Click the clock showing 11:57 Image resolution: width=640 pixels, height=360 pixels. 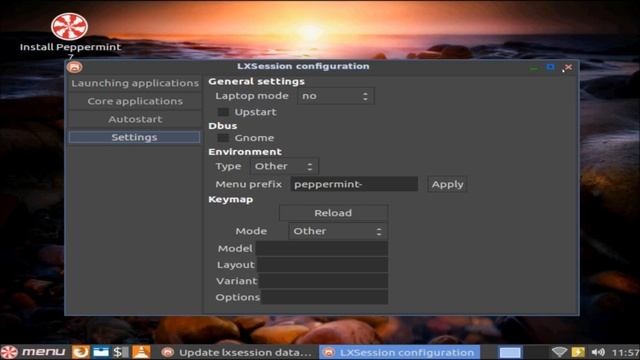[625, 352]
